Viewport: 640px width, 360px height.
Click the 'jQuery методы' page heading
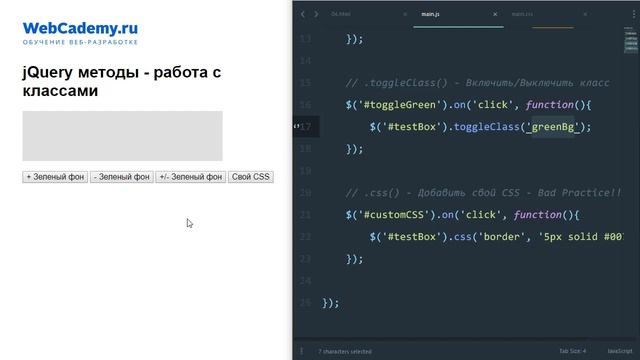[x=122, y=81]
